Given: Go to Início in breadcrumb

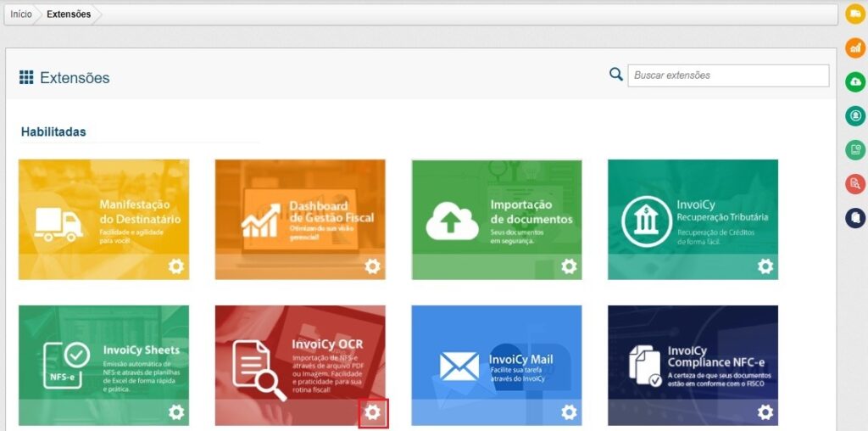Looking at the screenshot, I should click(21, 14).
